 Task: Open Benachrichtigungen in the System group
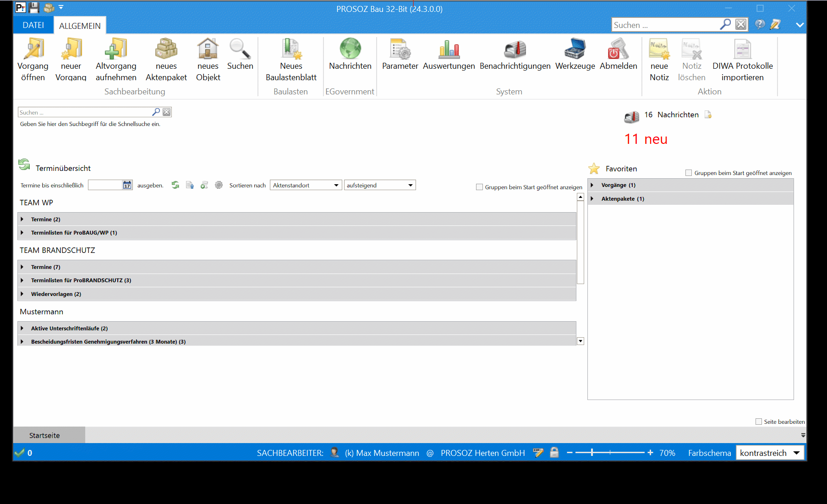[515, 55]
